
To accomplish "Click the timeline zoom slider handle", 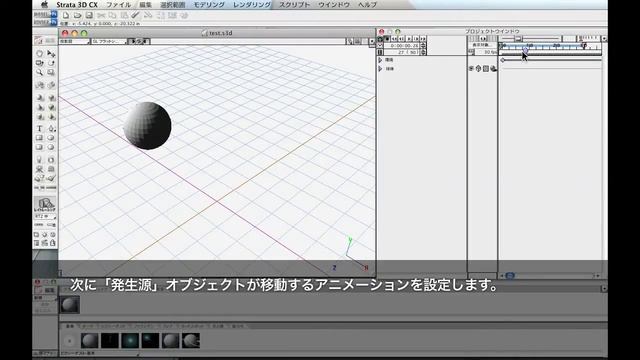I will point(518,39).
